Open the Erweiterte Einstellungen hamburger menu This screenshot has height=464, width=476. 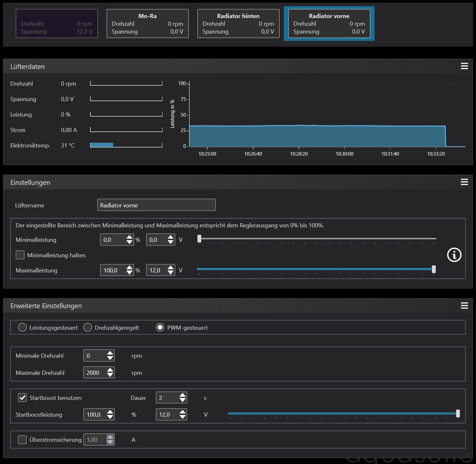tap(464, 305)
